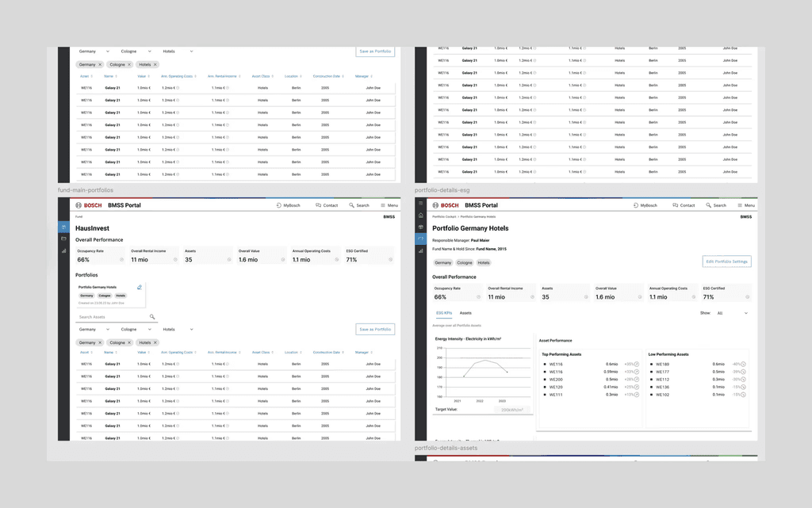
Task: Open the home icon in the Portfolio Germany Hotels sidebar
Action: click(x=420, y=216)
